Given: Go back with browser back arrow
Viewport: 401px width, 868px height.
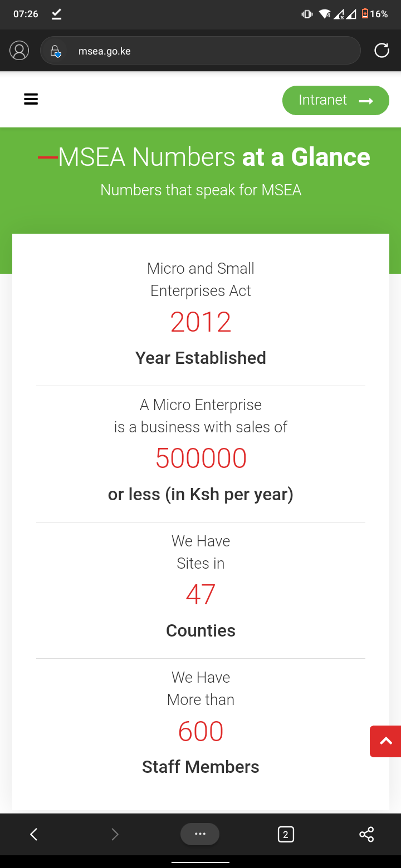Looking at the screenshot, I should click(x=33, y=834).
